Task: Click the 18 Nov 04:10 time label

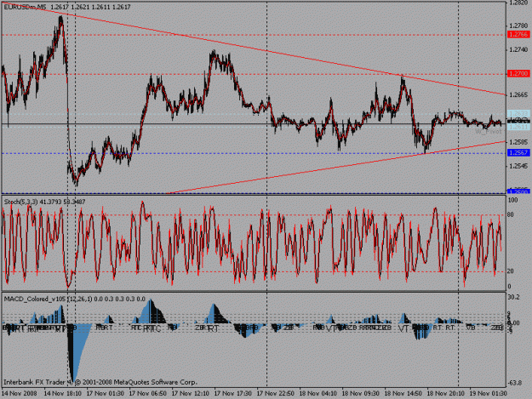Action: pyautogui.click(x=318, y=394)
